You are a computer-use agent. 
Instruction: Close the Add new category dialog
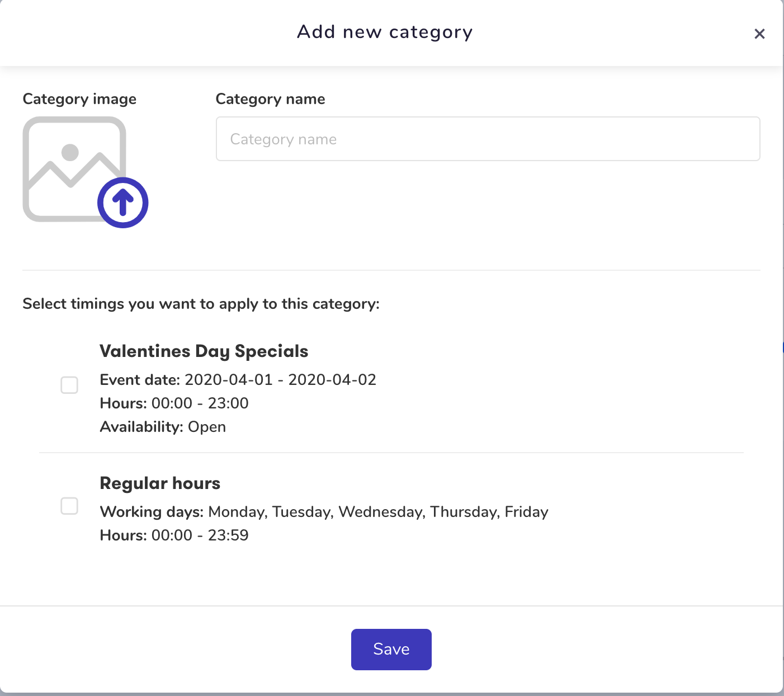[759, 34]
